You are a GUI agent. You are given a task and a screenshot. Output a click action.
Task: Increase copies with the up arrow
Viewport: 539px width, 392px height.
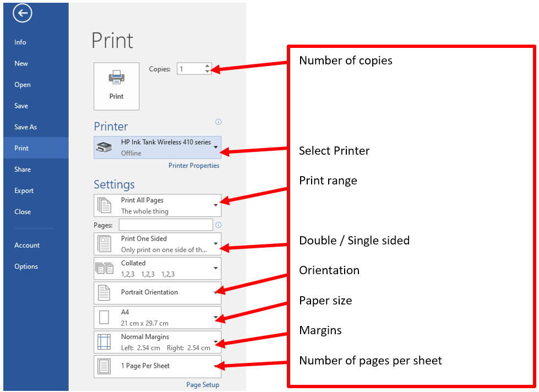[x=207, y=66]
